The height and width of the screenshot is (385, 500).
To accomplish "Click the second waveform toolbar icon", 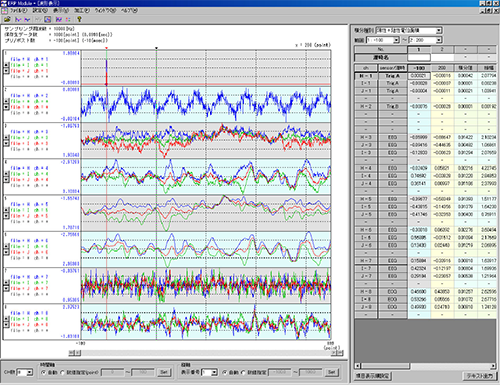I will pyautogui.click(x=27, y=19).
